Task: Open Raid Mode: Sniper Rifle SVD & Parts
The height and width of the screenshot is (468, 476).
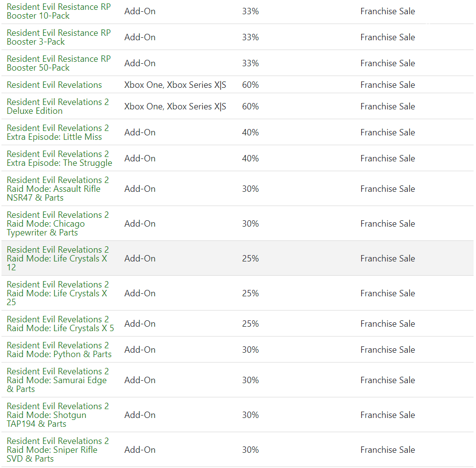Action: pyautogui.click(x=58, y=450)
